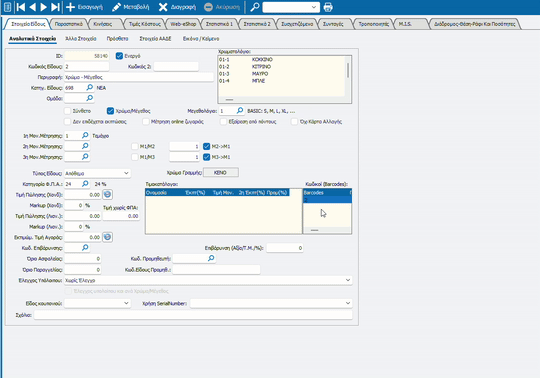Go to the next record
Image resolution: width=540 pixels, height=378 pixels.
[43, 7]
